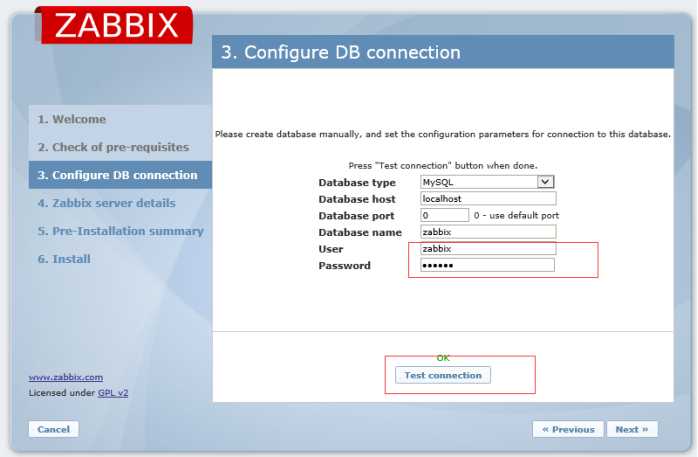
Task: Click the ZABBIX logo
Action: 114,25
